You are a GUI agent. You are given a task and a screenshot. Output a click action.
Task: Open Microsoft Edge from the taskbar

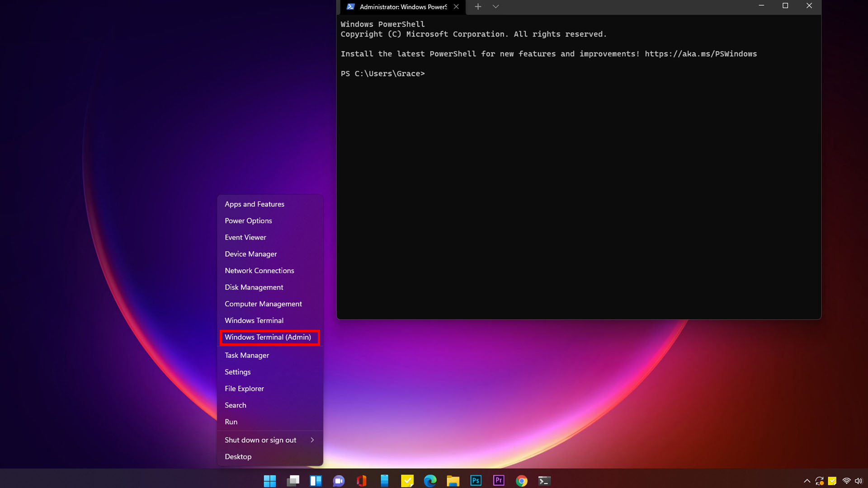click(430, 480)
